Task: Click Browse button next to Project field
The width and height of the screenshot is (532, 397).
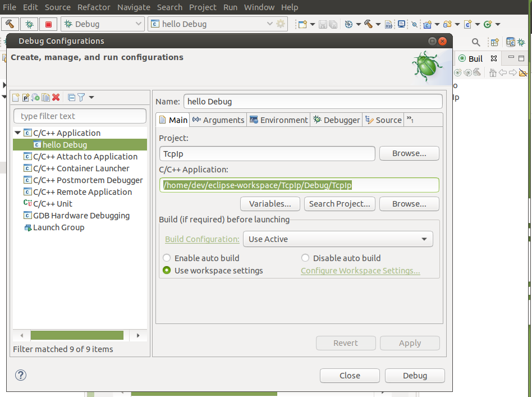Action: pos(409,153)
